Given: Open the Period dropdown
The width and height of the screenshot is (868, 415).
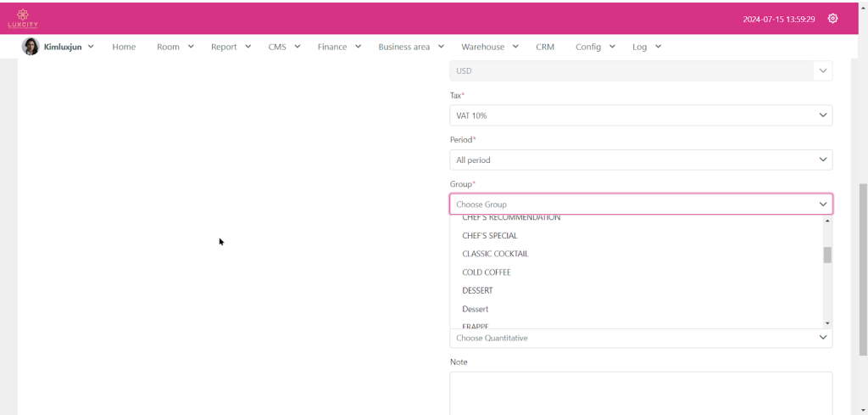Looking at the screenshot, I should (x=640, y=160).
